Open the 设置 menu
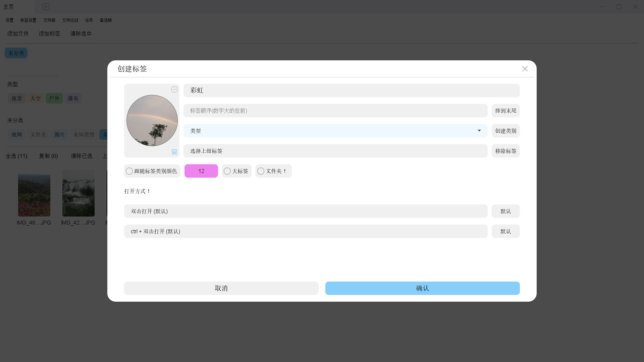 coord(9,20)
